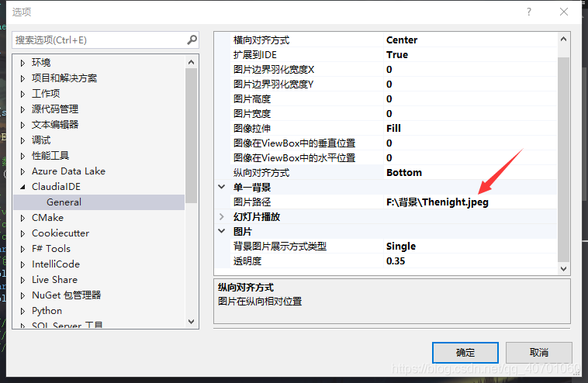Expand the 文本编辑器 node
This screenshot has height=383, width=588.
click(22, 125)
